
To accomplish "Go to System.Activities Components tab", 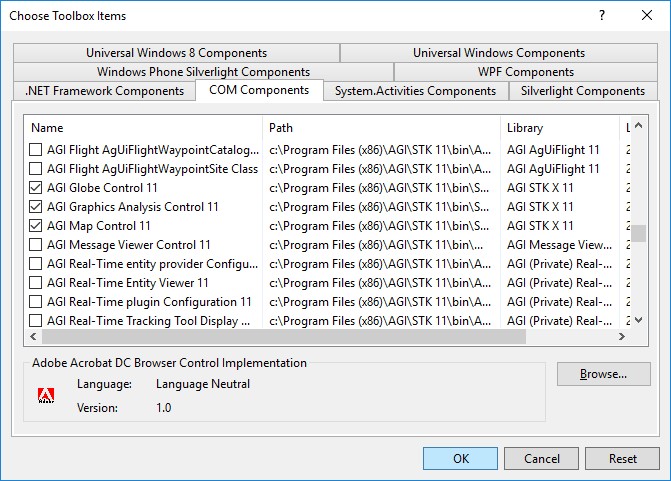I will [415, 91].
